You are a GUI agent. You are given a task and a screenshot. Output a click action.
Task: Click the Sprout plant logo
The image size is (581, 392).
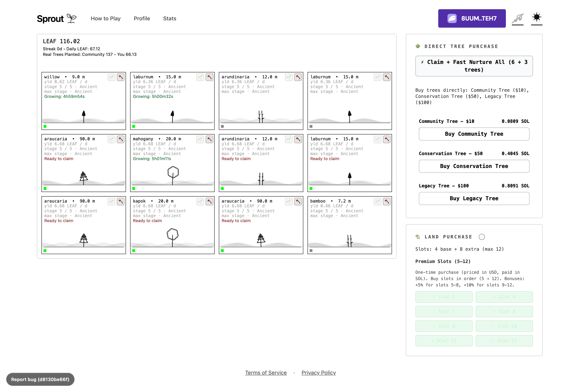(72, 18)
